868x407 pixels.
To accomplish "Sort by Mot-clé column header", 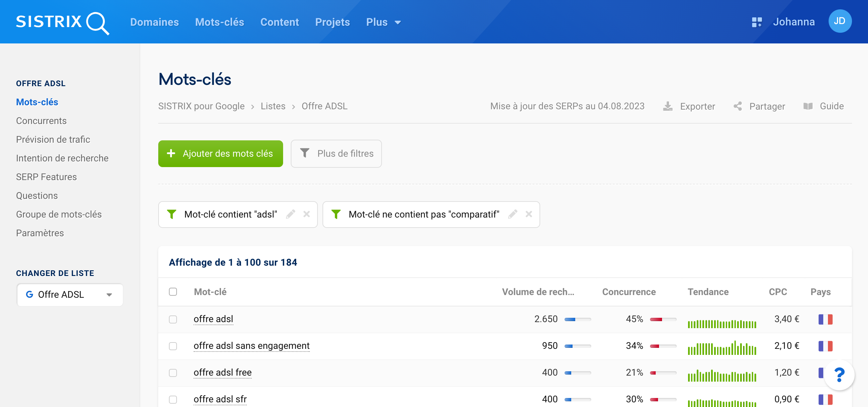I will tap(210, 292).
